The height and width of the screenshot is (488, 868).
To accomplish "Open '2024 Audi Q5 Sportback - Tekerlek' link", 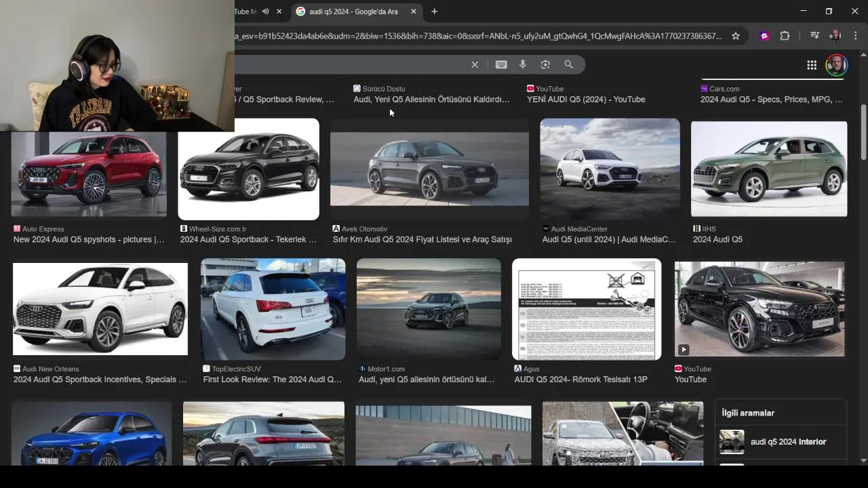I will pos(248,239).
